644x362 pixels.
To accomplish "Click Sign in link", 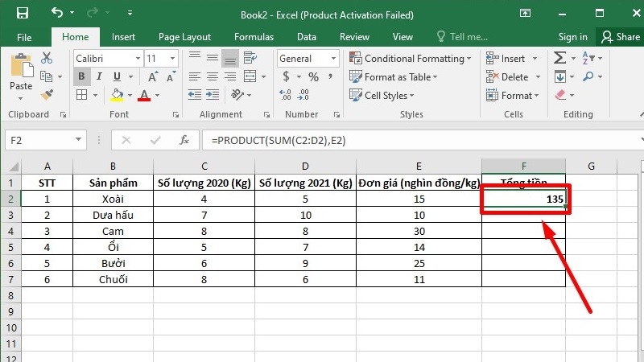I will (x=572, y=37).
